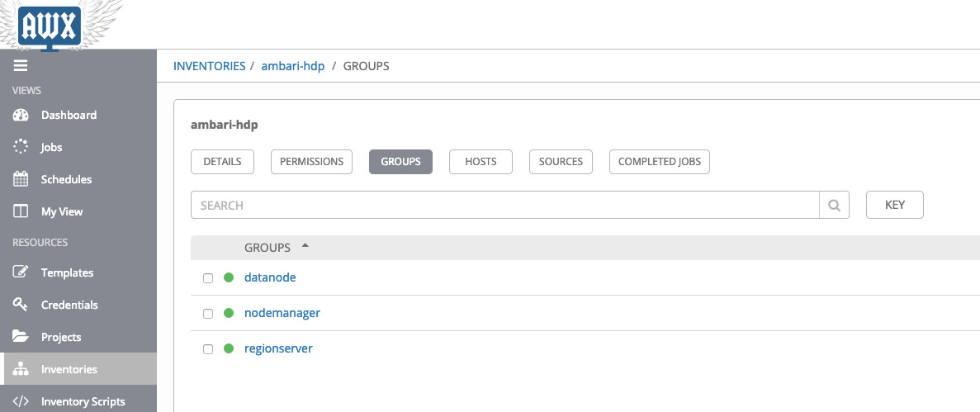Click the My View columns icon

(x=21, y=211)
